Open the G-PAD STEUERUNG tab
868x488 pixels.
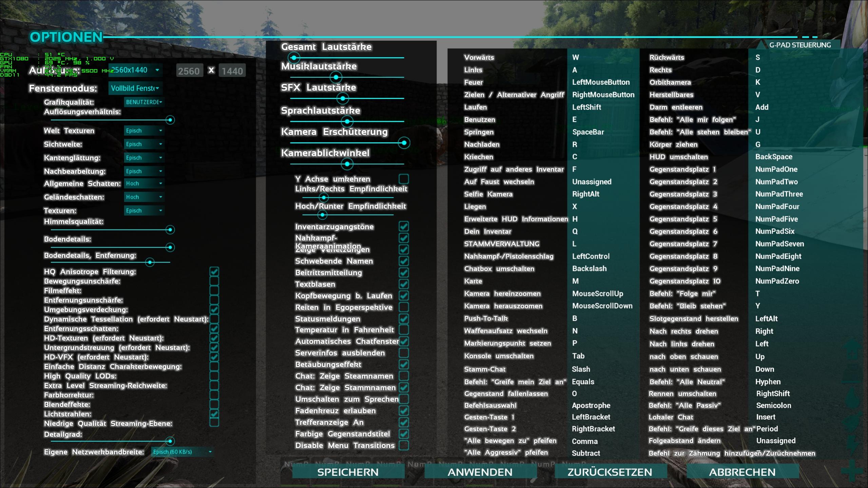[x=800, y=45]
